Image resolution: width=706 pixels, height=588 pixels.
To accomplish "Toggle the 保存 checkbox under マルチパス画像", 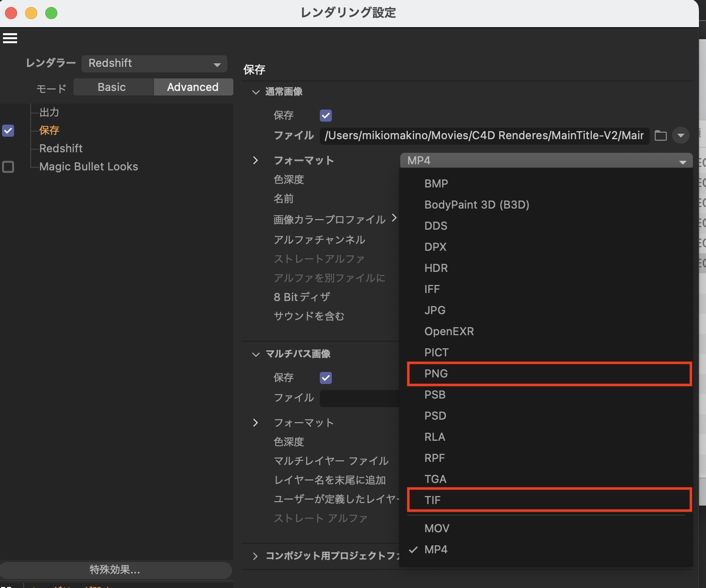I will [326, 378].
